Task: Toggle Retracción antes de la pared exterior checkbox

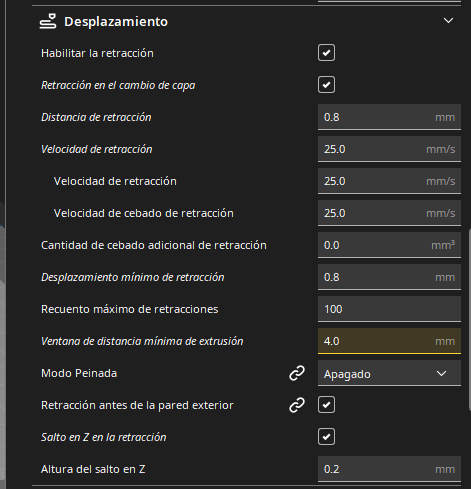Action: click(326, 405)
